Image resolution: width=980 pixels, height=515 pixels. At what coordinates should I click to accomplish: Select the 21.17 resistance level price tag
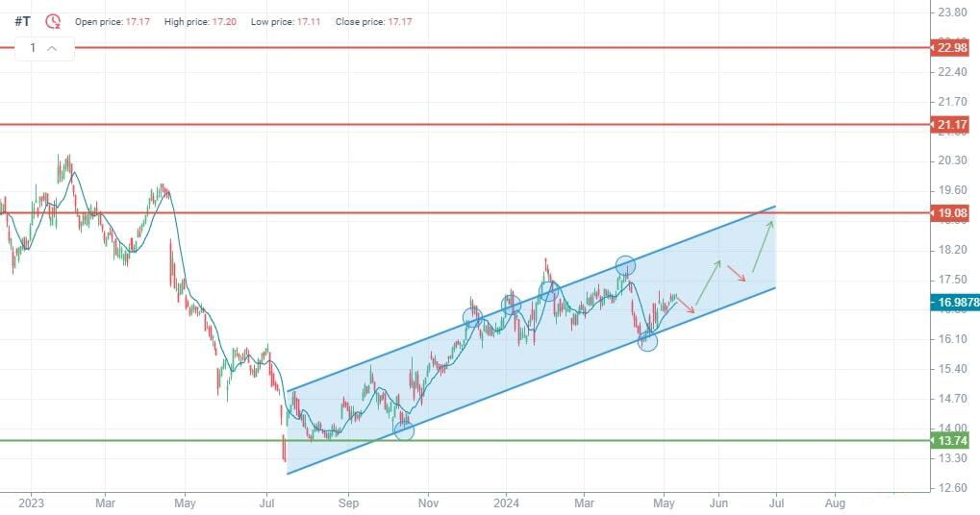[x=950, y=125]
